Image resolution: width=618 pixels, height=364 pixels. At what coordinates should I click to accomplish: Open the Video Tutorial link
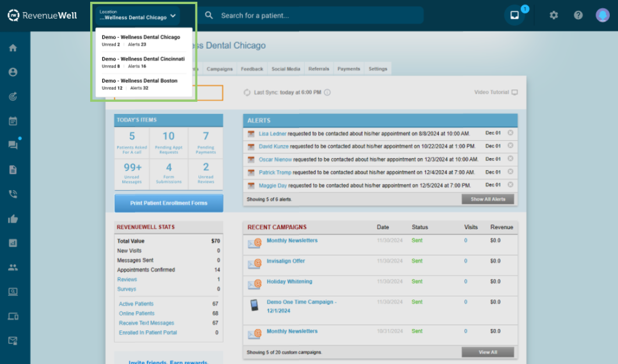tap(496, 92)
